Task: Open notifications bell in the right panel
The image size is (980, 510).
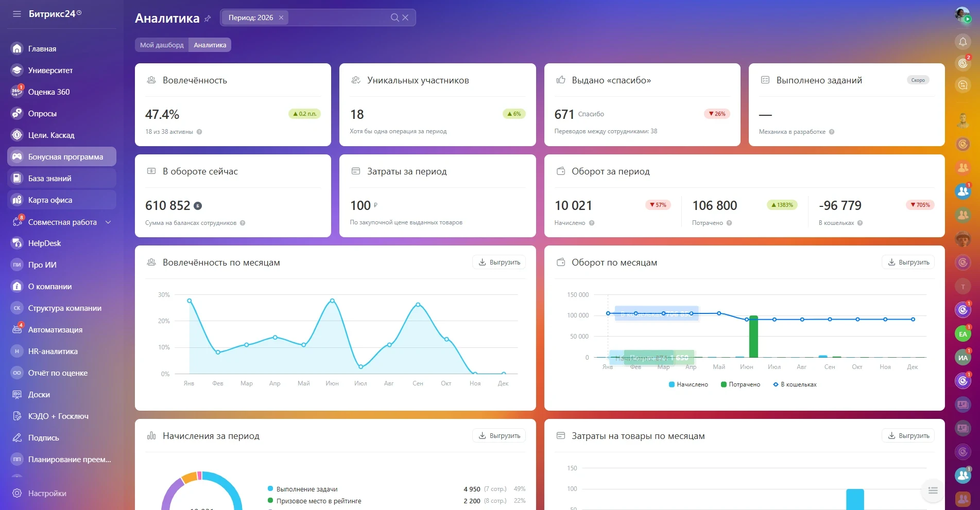Action: click(x=962, y=42)
